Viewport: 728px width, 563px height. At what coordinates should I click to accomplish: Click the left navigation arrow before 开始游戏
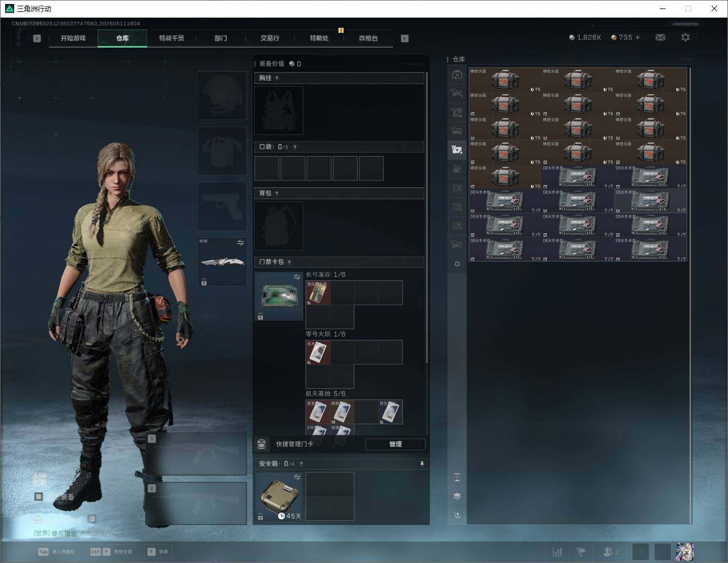[37, 39]
